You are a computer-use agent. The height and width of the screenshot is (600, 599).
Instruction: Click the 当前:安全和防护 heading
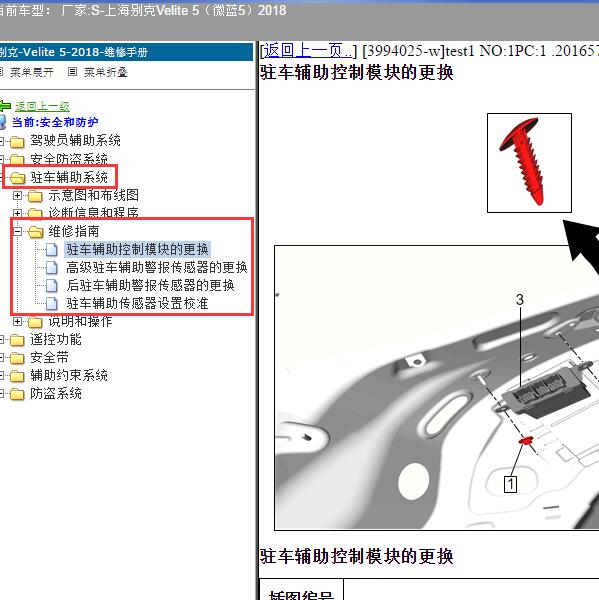point(55,122)
